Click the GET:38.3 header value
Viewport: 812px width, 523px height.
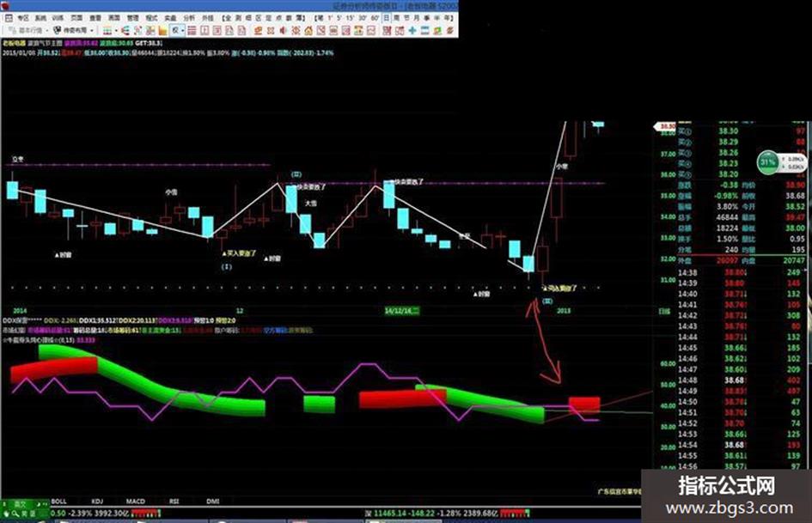(148, 44)
